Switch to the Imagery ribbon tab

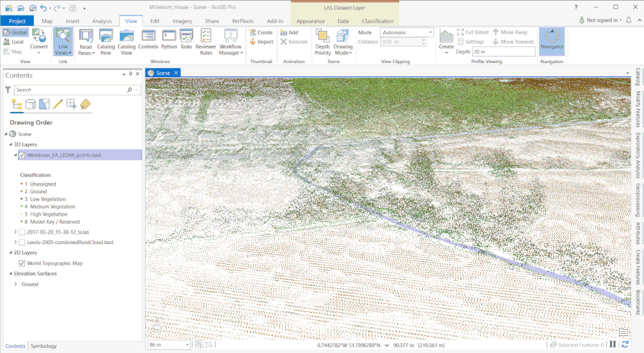pos(182,21)
